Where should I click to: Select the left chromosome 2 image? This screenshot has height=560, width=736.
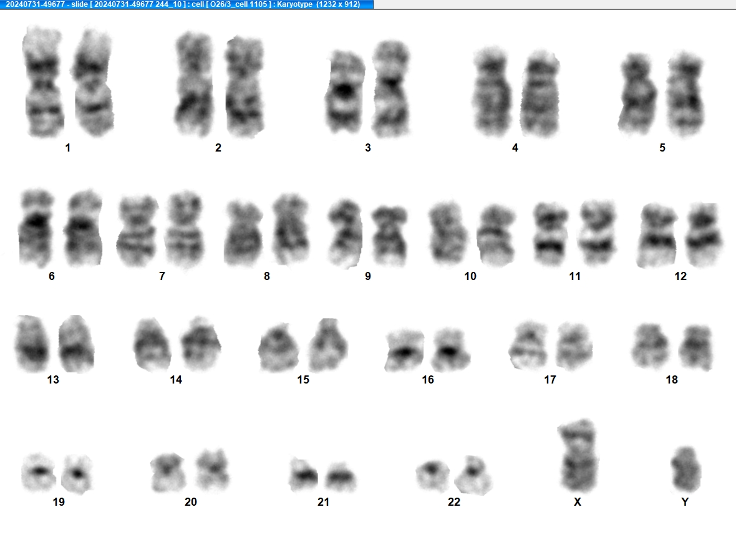195,84
